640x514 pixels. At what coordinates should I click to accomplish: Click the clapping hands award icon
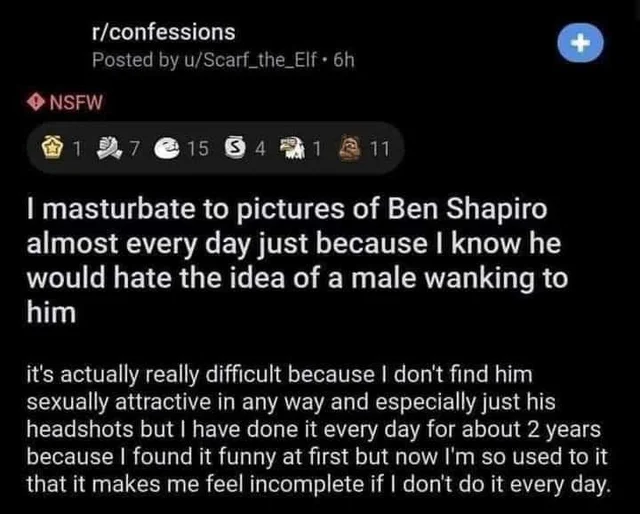109,150
